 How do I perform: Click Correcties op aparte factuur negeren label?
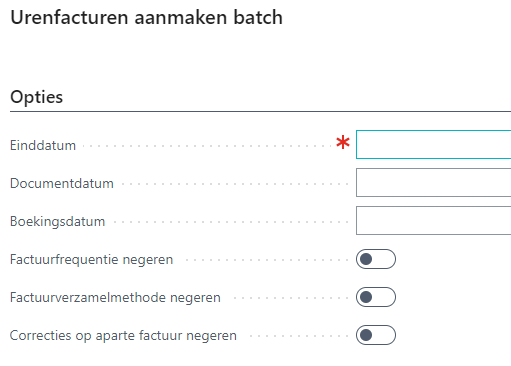click(123, 336)
